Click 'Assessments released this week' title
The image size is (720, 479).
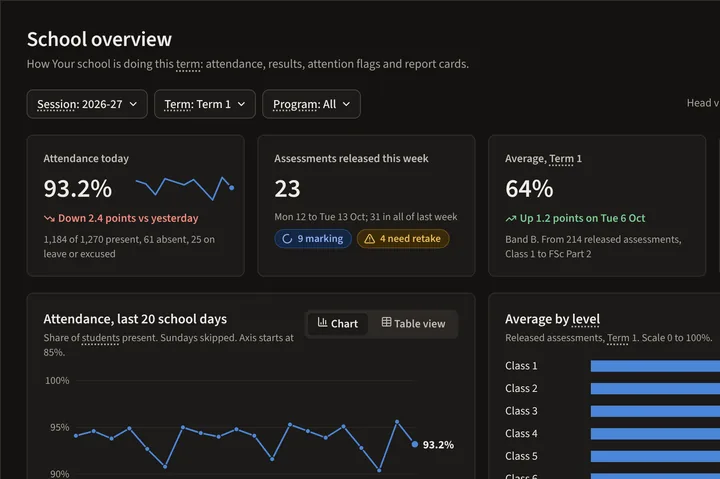(351, 158)
